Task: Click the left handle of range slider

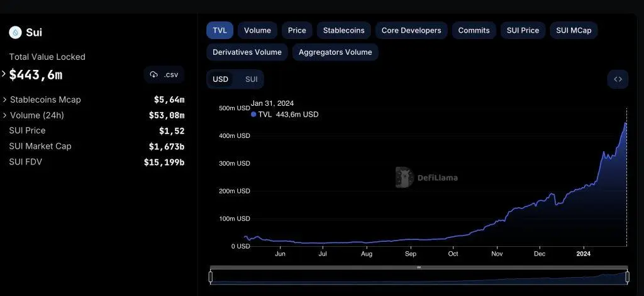Action: (x=211, y=276)
